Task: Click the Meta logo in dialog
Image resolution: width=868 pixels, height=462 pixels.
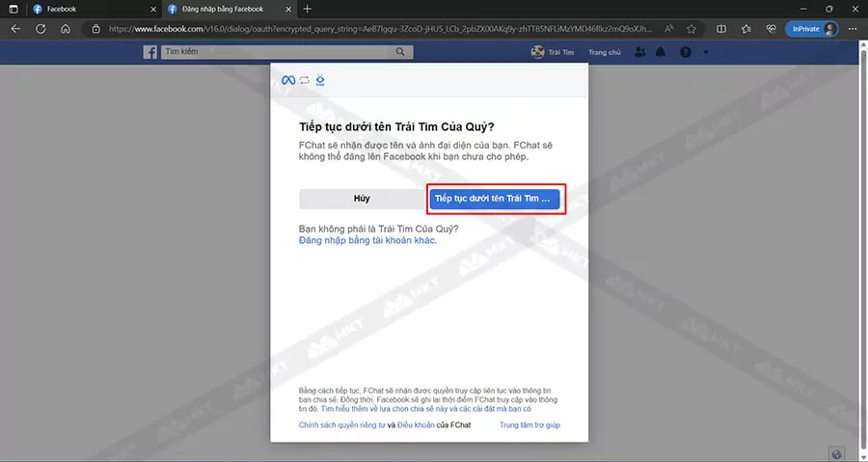Action: (287, 80)
